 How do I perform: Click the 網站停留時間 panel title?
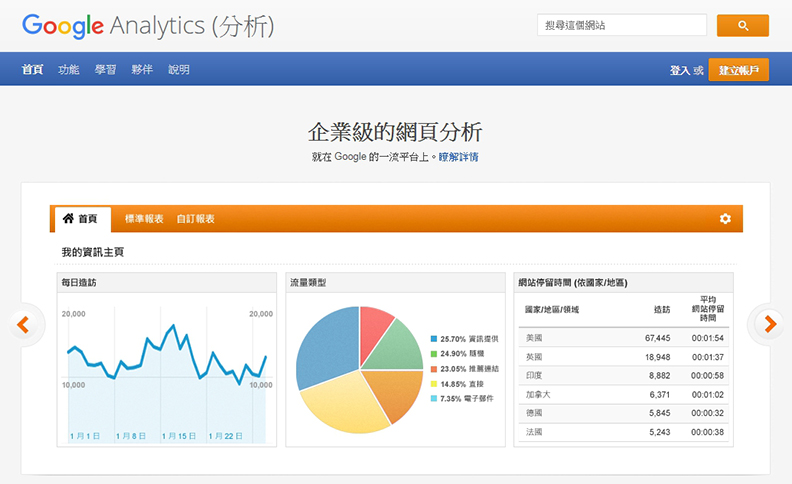coord(573,282)
